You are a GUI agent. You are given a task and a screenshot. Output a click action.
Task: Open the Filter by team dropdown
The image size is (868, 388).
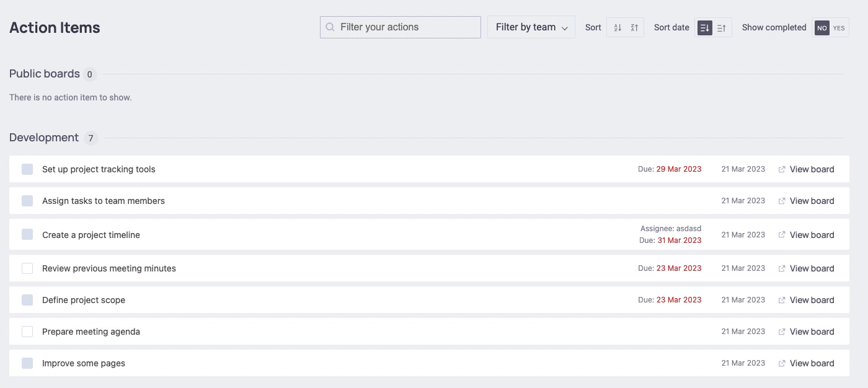tap(531, 27)
